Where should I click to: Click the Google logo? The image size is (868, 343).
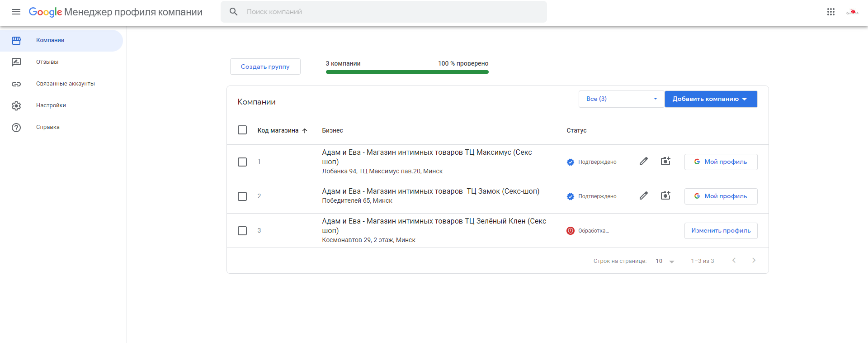[45, 12]
